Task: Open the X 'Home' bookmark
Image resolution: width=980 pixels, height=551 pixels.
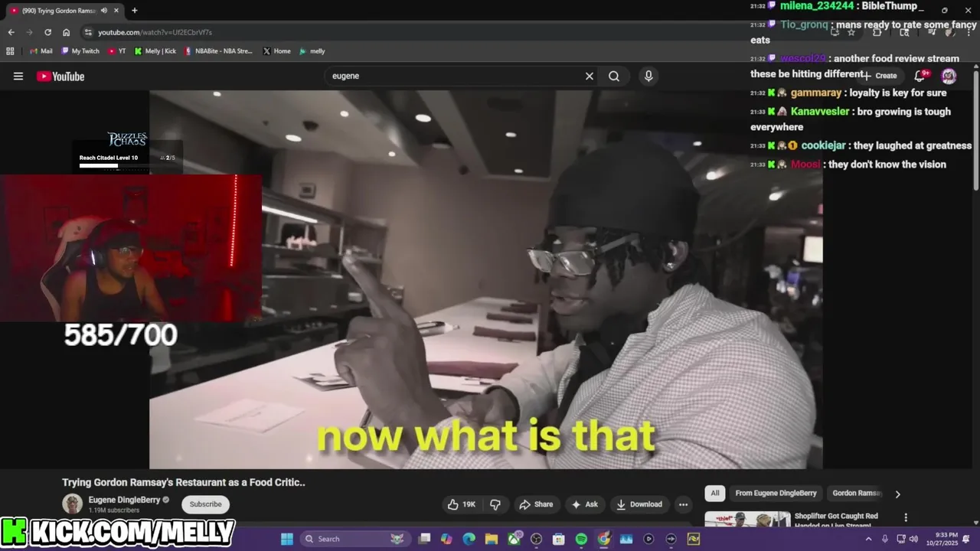Action: tap(276, 51)
